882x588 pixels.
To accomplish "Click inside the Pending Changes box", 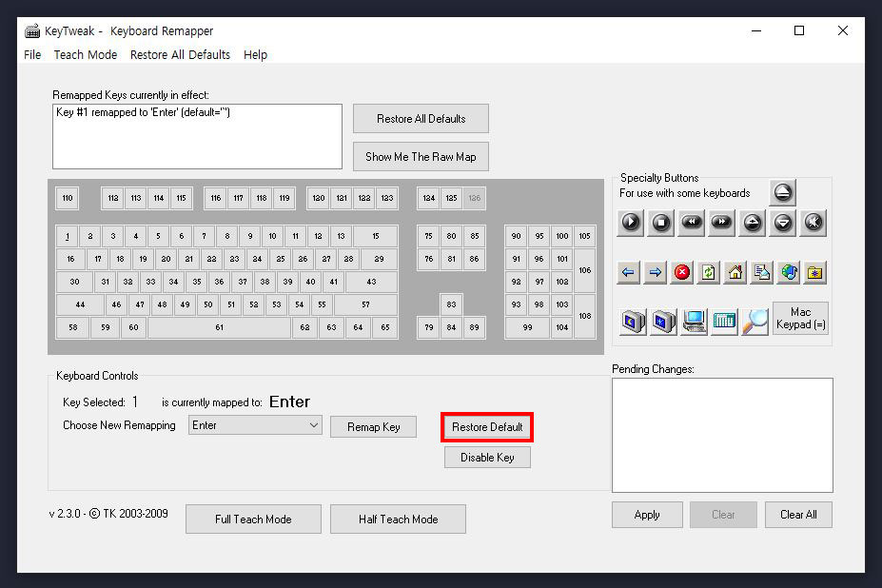I will (x=722, y=435).
